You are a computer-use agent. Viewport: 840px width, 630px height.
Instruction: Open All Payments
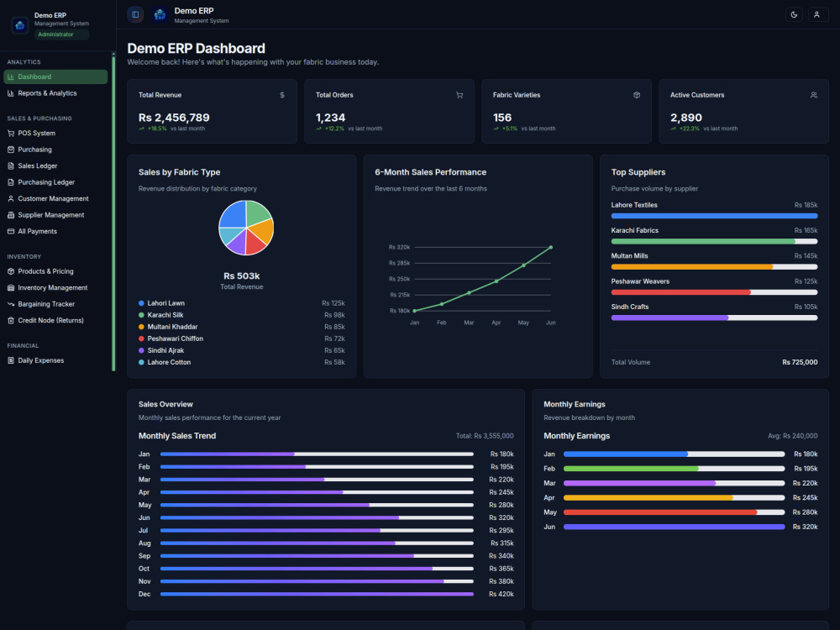click(x=55, y=232)
